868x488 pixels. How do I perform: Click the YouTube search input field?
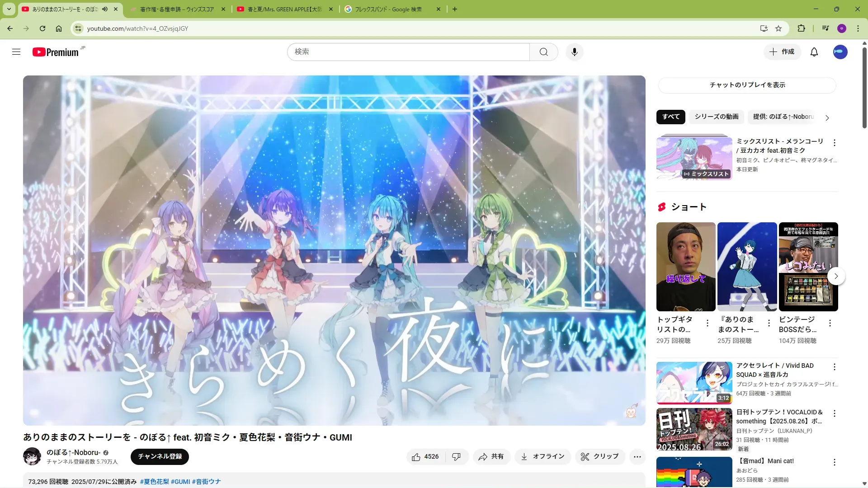(x=408, y=52)
